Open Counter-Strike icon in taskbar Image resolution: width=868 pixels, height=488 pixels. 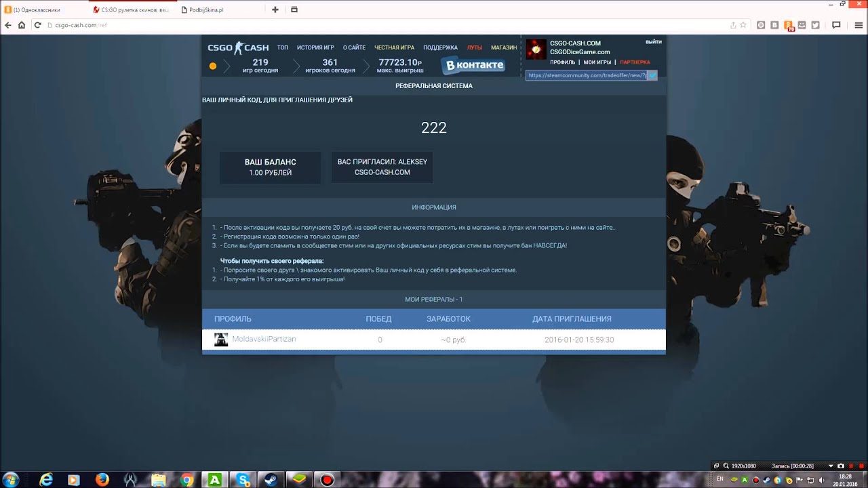pyautogui.click(x=131, y=480)
